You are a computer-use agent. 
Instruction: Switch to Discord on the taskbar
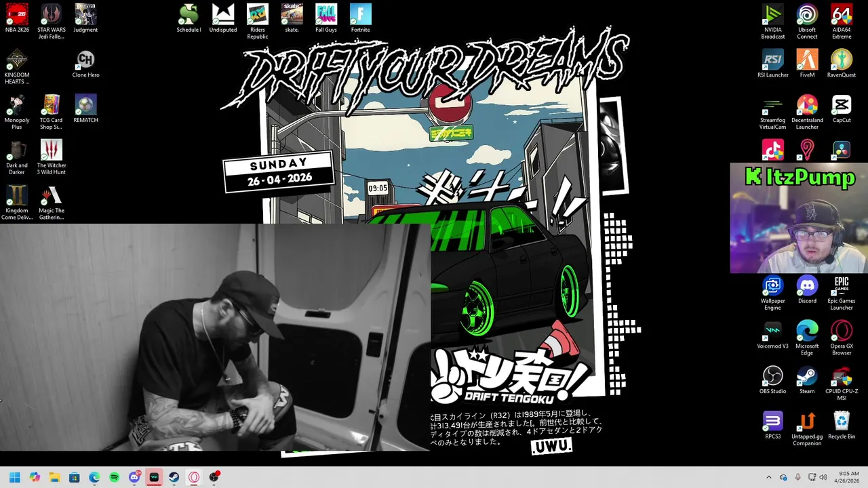pyautogui.click(x=134, y=477)
